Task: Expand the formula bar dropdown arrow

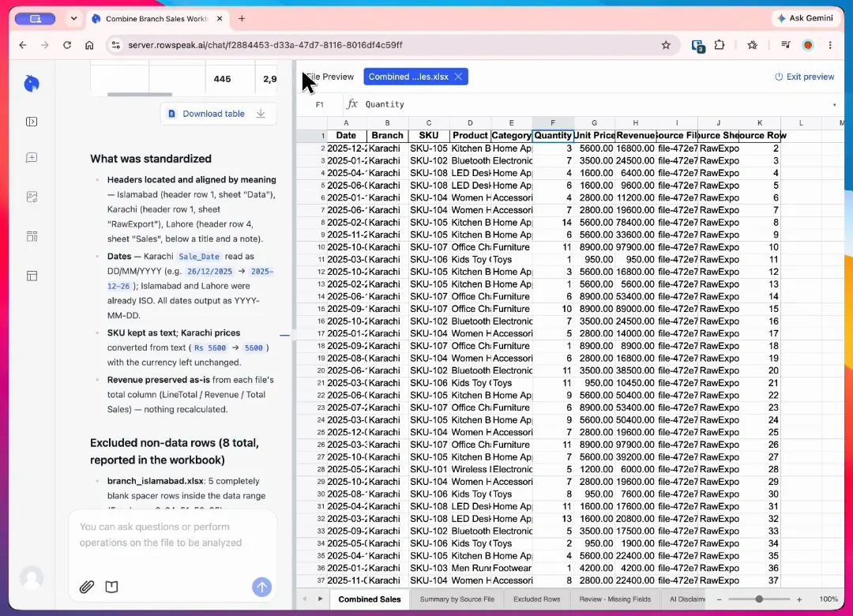Action: [834, 104]
